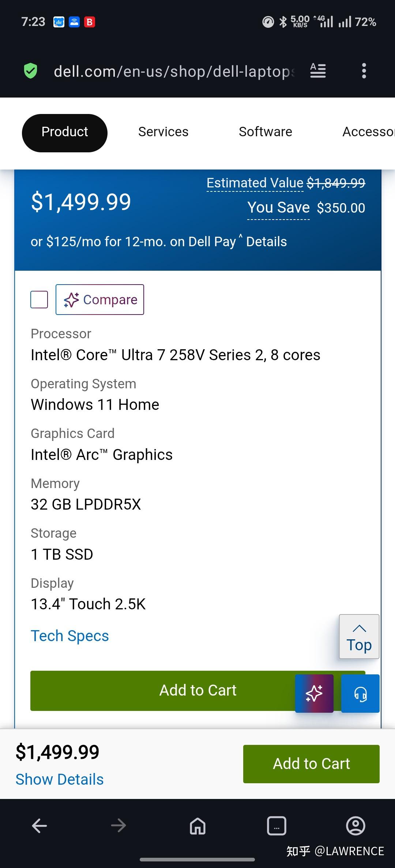
Task: Switch to the Software tab
Action: 265,132
